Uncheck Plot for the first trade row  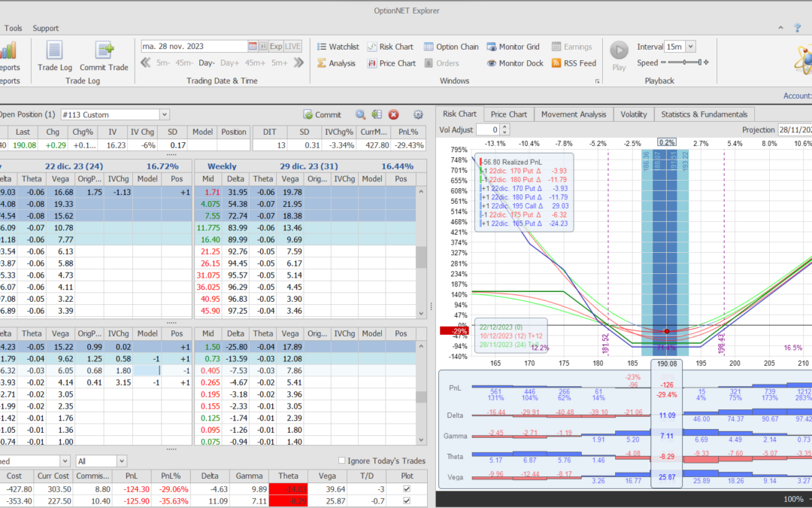407,489
